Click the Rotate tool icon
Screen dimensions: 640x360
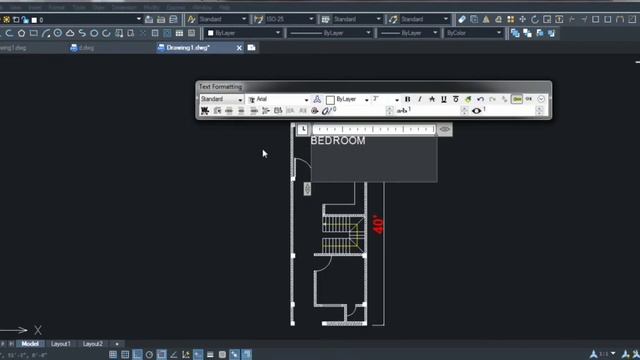[535, 19]
